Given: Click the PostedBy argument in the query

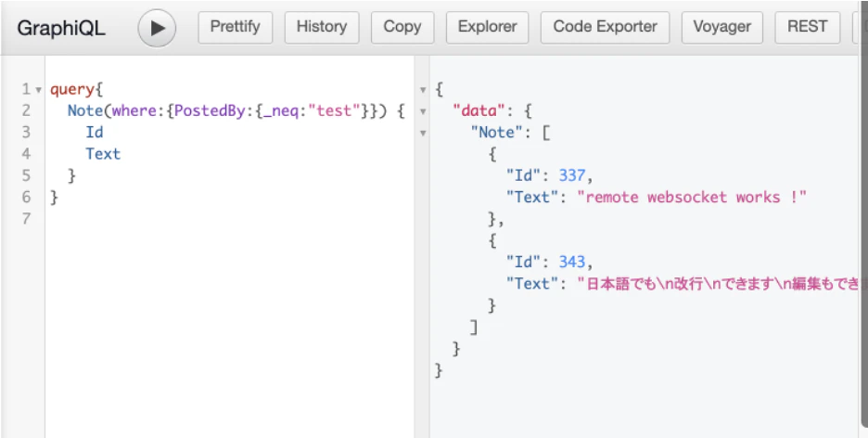Looking at the screenshot, I should 210,110.
